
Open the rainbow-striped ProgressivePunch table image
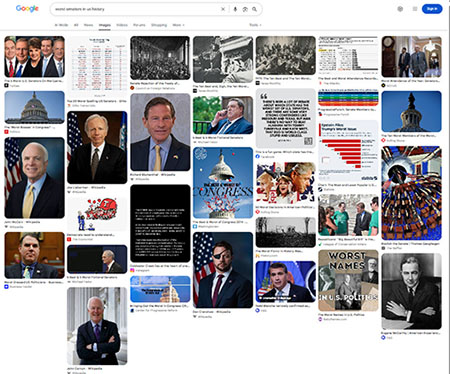click(x=348, y=97)
